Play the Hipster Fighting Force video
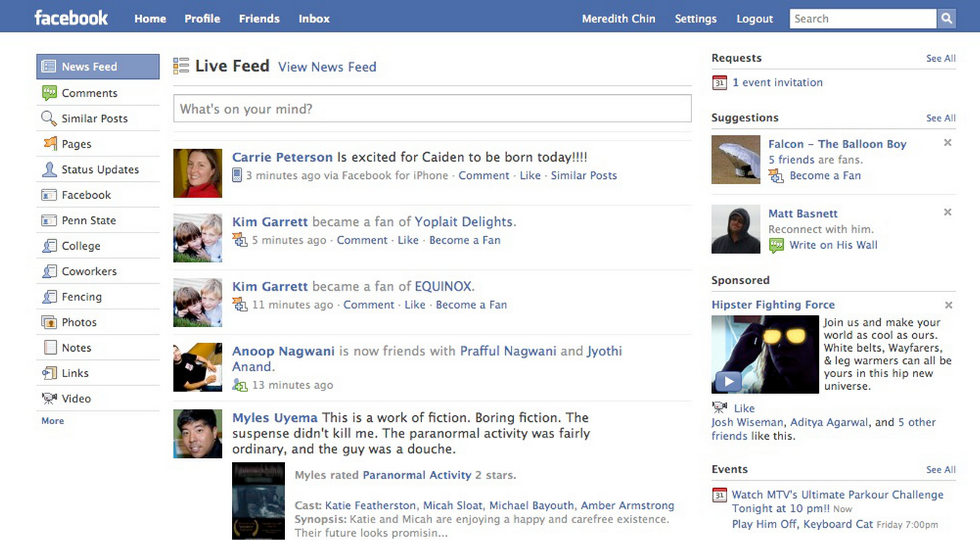 (728, 381)
